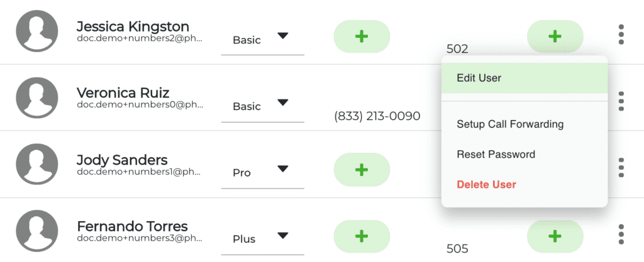Click the plus button beside extension 502
Image resolution: width=644 pixels, height=262 pixels.
click(555, 36)
